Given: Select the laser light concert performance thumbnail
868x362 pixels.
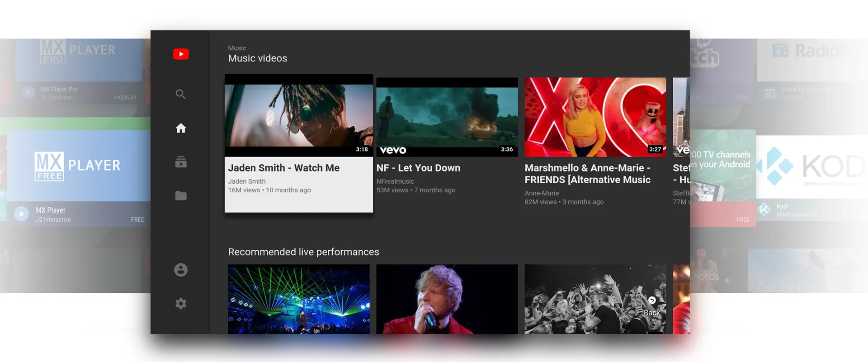Looking at the screenshot, I should (298, 299).
